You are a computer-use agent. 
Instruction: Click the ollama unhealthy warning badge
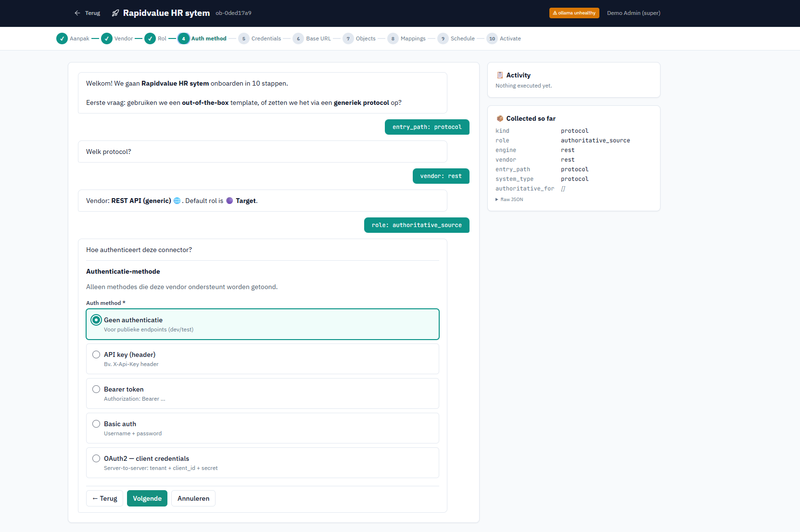point(574,13)
